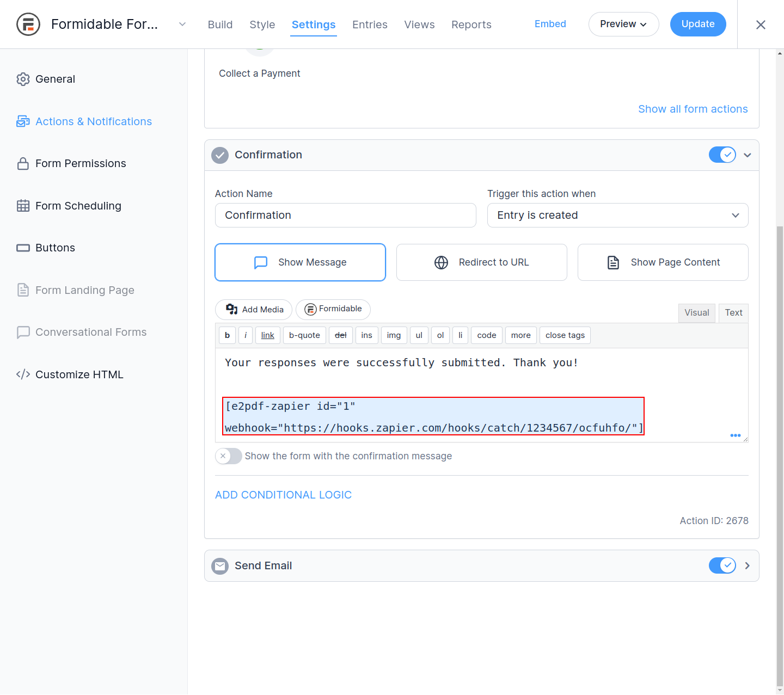
Task: Open General settings gear icon
Action: [23, 79]
